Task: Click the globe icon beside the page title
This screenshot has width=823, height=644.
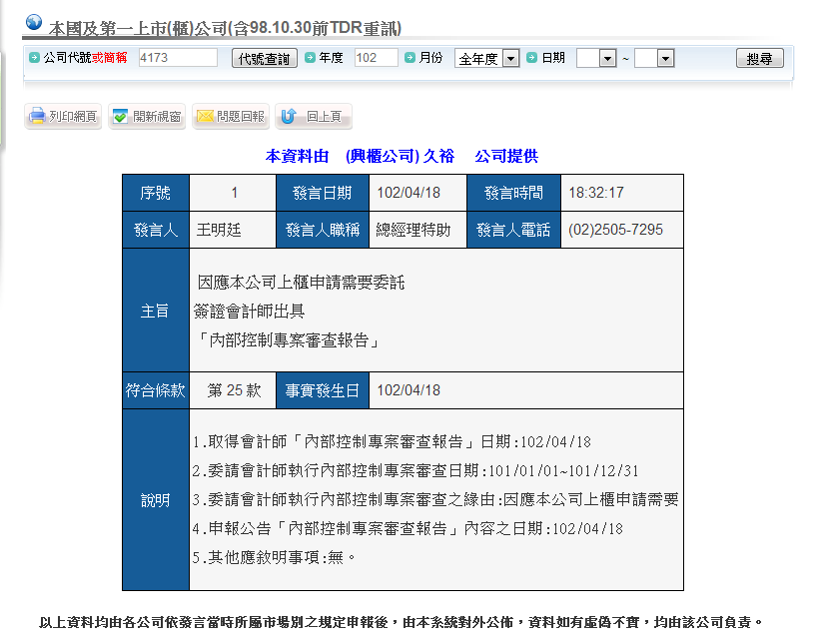Action: pyautogui.click(x=34, y=22)
